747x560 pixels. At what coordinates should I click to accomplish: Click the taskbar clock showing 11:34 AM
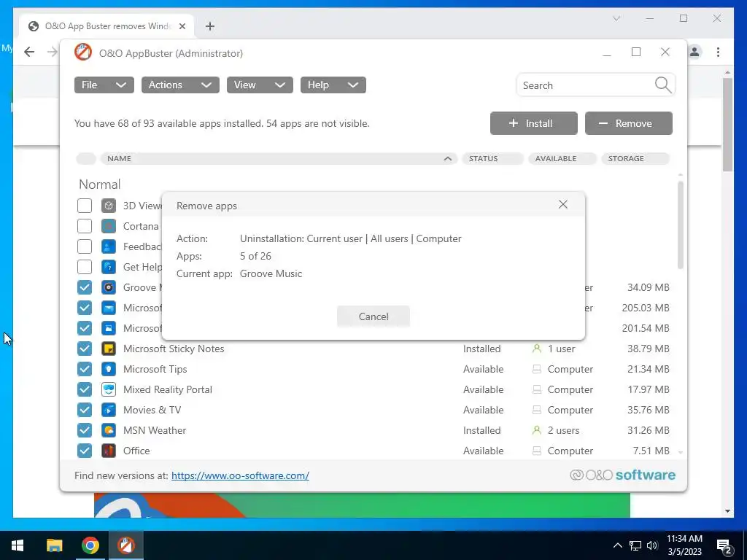(x=684, y=545)
